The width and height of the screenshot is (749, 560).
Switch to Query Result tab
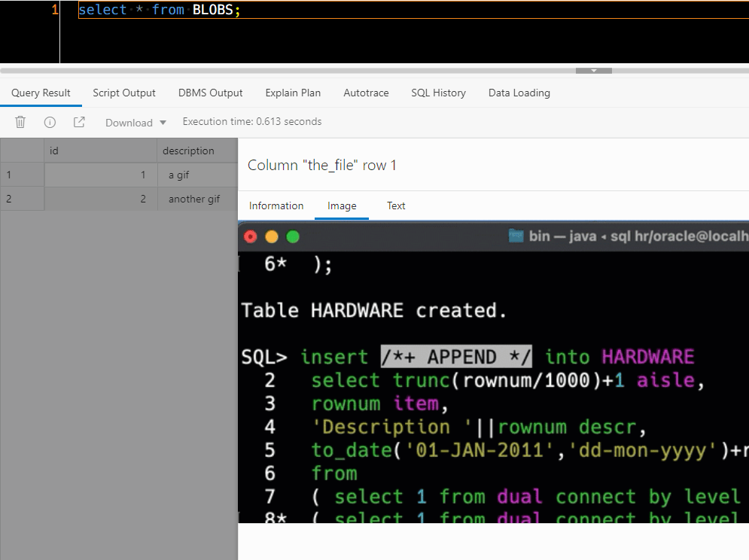click(x=41, y=93)
